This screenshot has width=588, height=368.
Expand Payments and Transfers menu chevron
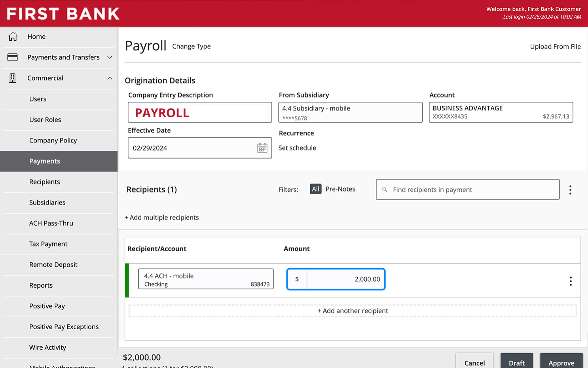click(x=110, y=57)
